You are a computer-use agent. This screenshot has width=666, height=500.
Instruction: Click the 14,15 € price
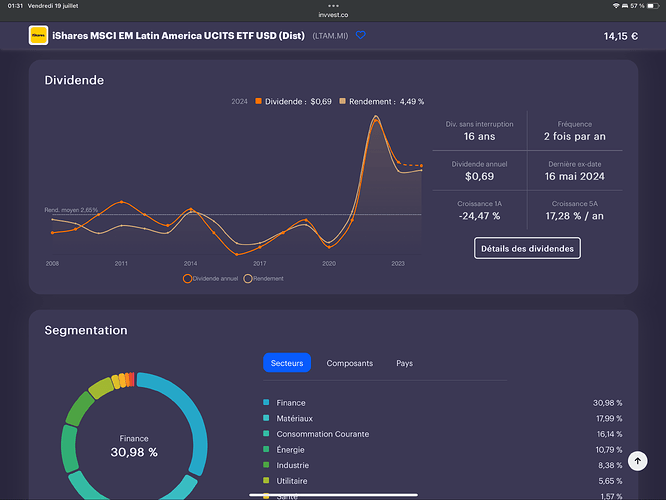click(621, 36)
